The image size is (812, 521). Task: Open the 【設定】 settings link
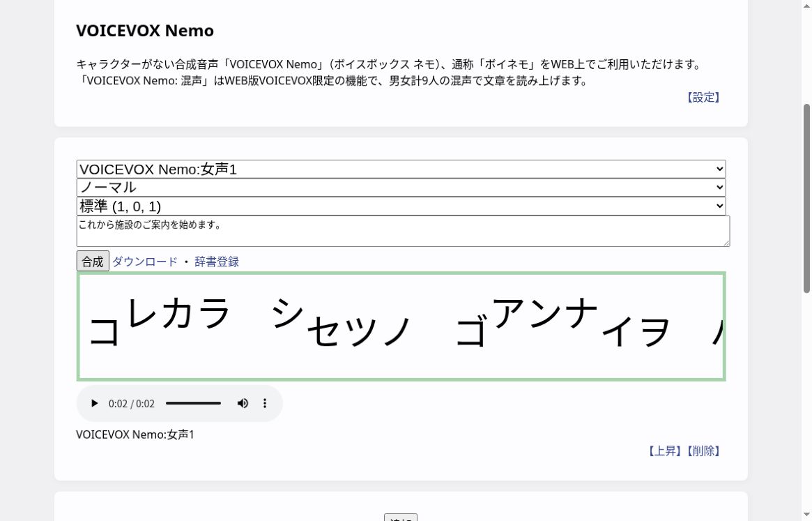[x=703, y=98]
